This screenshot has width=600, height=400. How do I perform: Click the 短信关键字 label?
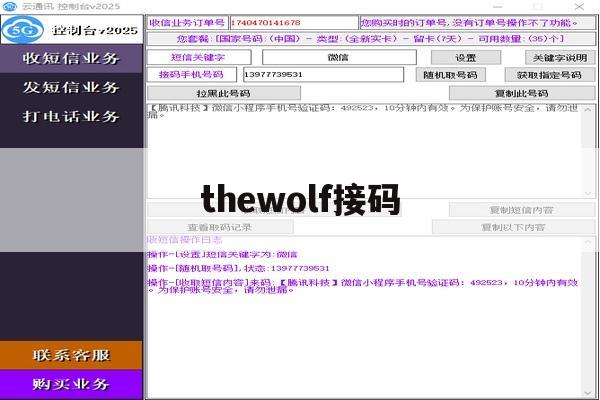click(x=199, y=57)
